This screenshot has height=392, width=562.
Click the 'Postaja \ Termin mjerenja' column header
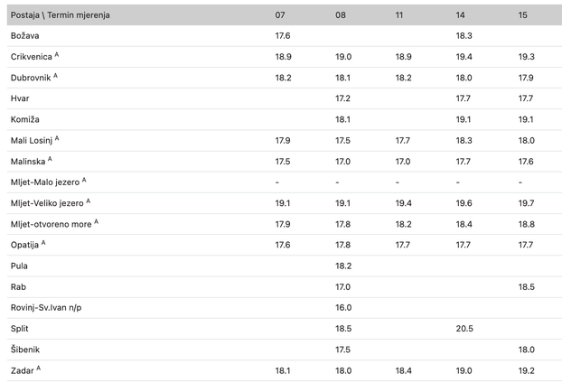coord(60,15)
